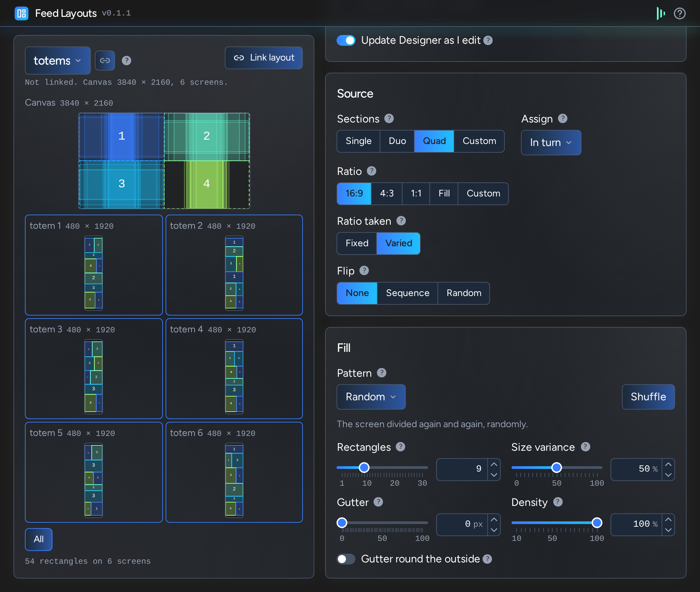
Task: Show Size variance help icon
Action: coord(586,447)
